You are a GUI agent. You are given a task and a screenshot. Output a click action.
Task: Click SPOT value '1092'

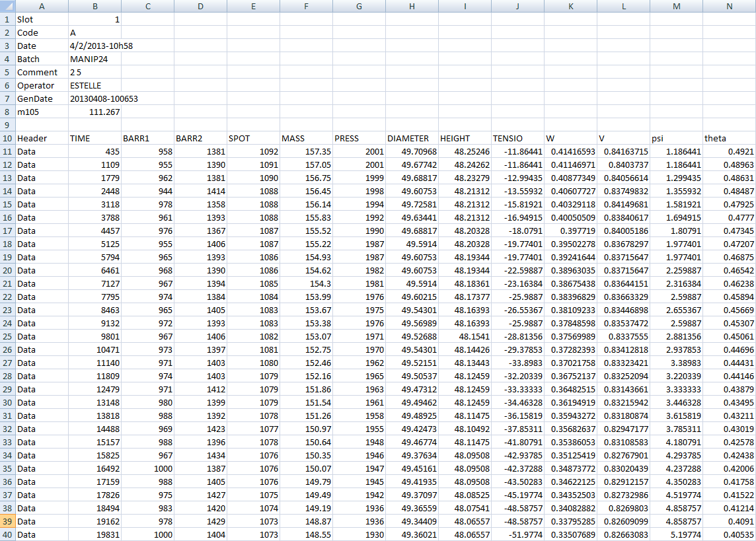click(254, 151)
